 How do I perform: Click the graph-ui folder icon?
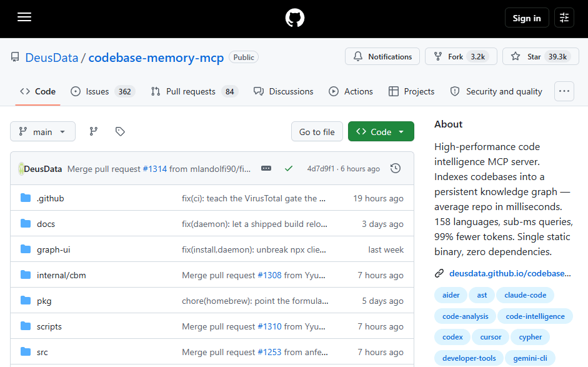click(x=26, y=249)
